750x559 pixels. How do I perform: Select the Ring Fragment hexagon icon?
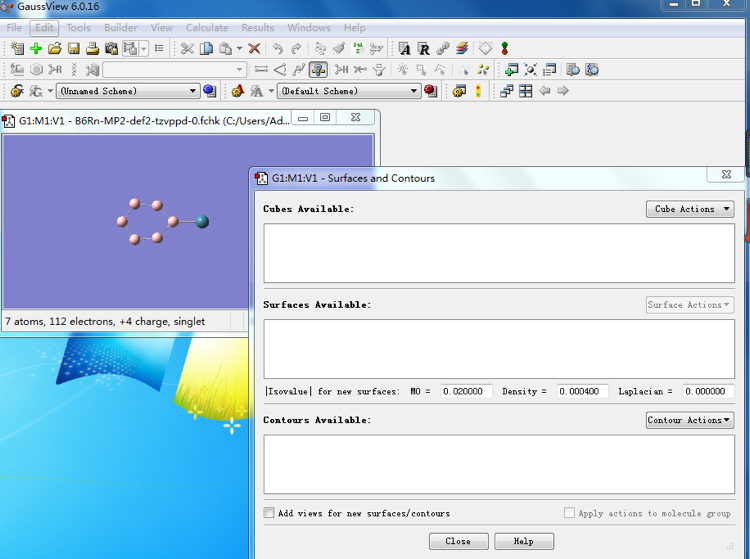click(36, 70)
